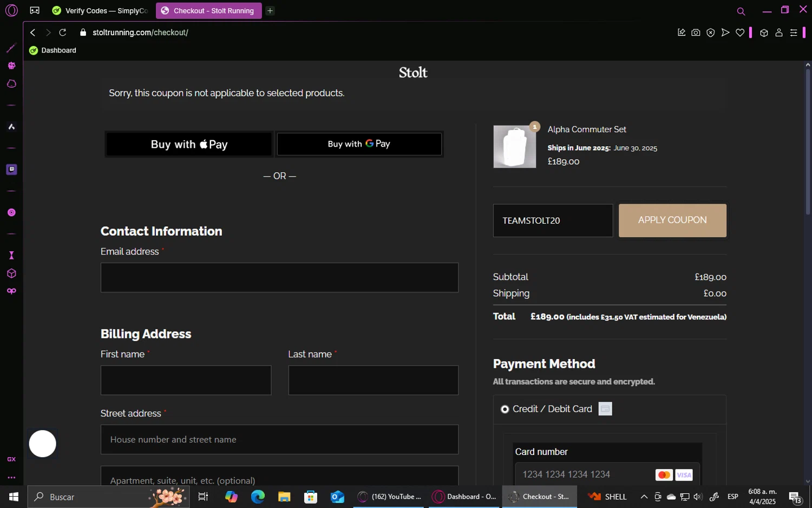The width and height of the screenshot is (812, 508).
Task: Open the Opera GX main menu logo
Action: pos(11,10)
